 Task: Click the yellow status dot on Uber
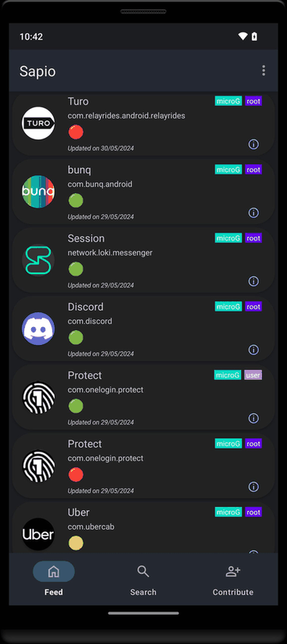[x=76, y=543]
